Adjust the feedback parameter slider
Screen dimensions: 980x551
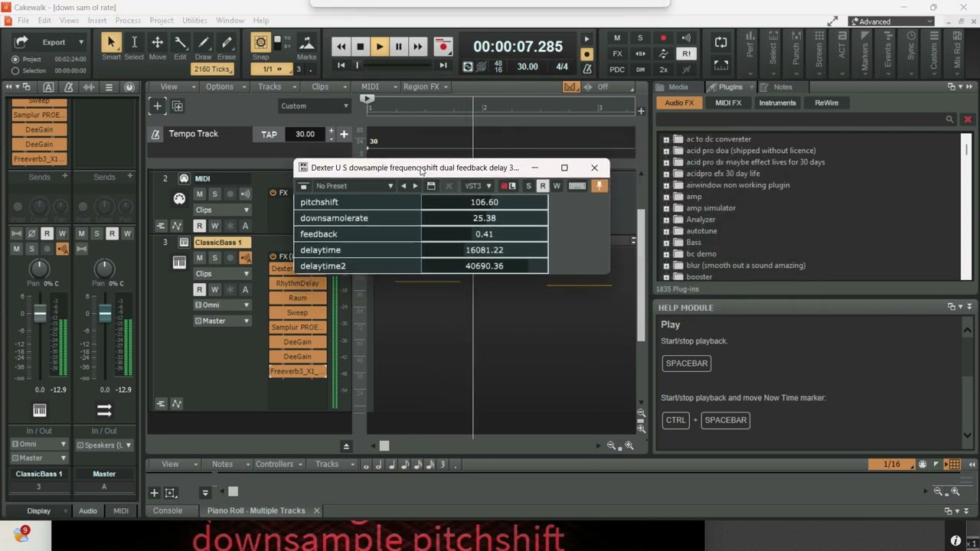point(484,234)
